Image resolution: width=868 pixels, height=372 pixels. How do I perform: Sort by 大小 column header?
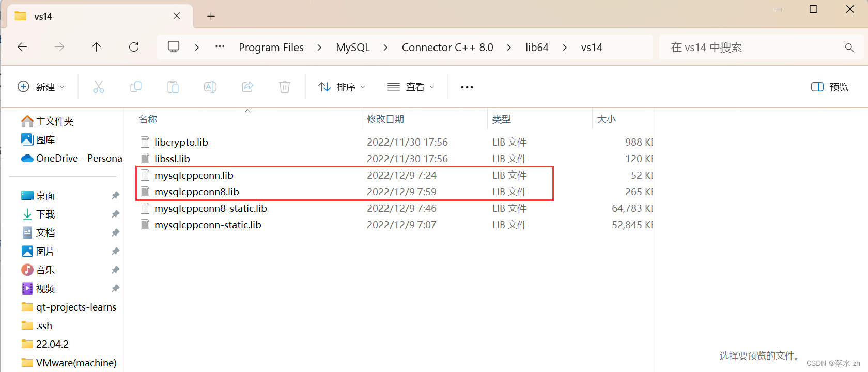(x=607, y=119)
